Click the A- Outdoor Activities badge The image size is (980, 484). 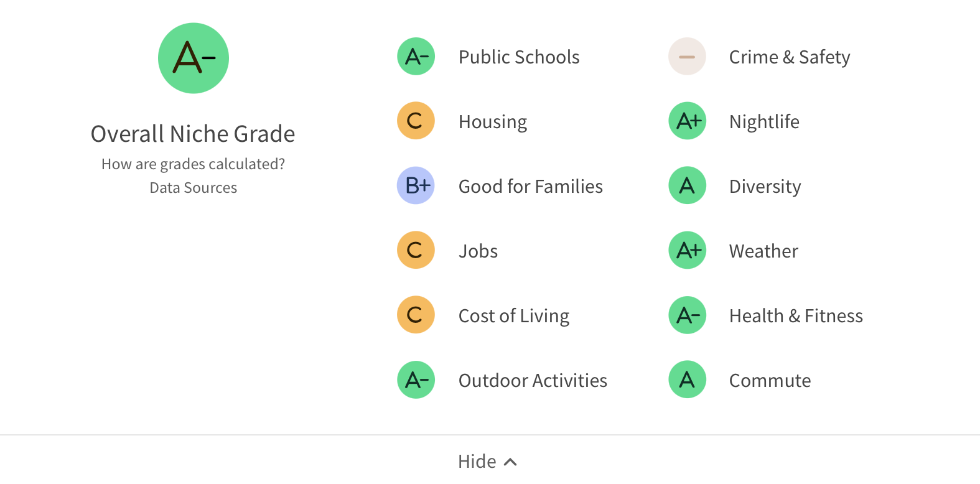tap(416, 379)
